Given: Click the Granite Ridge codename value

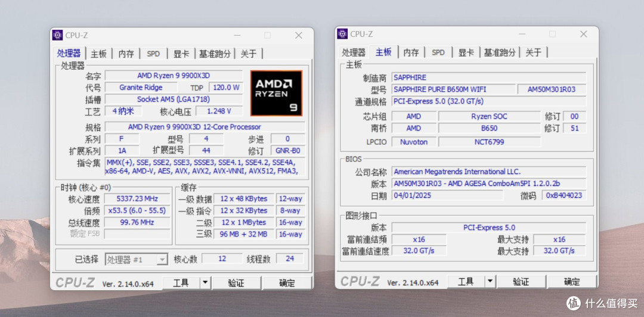Looking at the screenshot, I should click(x=141, y=88).
